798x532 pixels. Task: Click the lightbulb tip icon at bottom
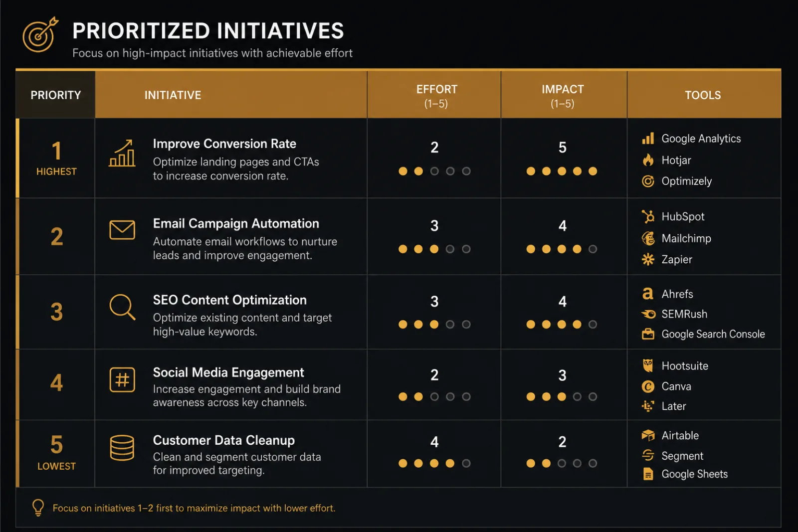pyautogui.click(x=38, y=508)
